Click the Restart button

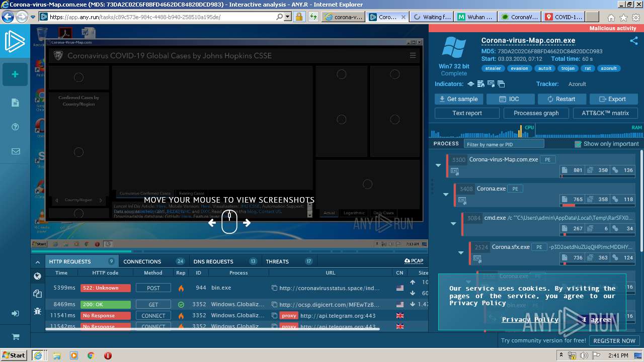(x=561, y=99)
